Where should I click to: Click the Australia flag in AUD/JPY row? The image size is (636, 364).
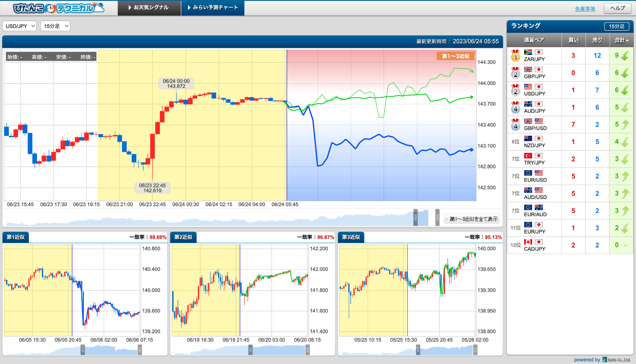(528, 104)
